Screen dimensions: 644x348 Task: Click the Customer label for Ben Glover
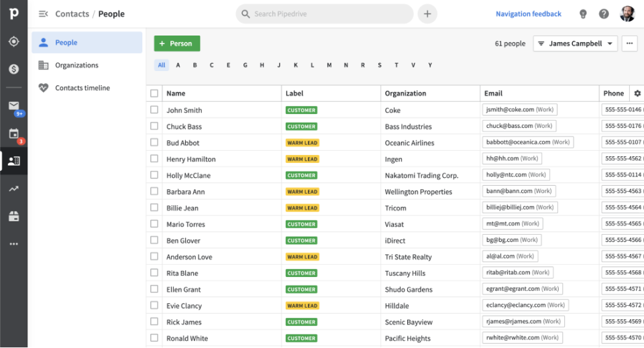point(301,241)
